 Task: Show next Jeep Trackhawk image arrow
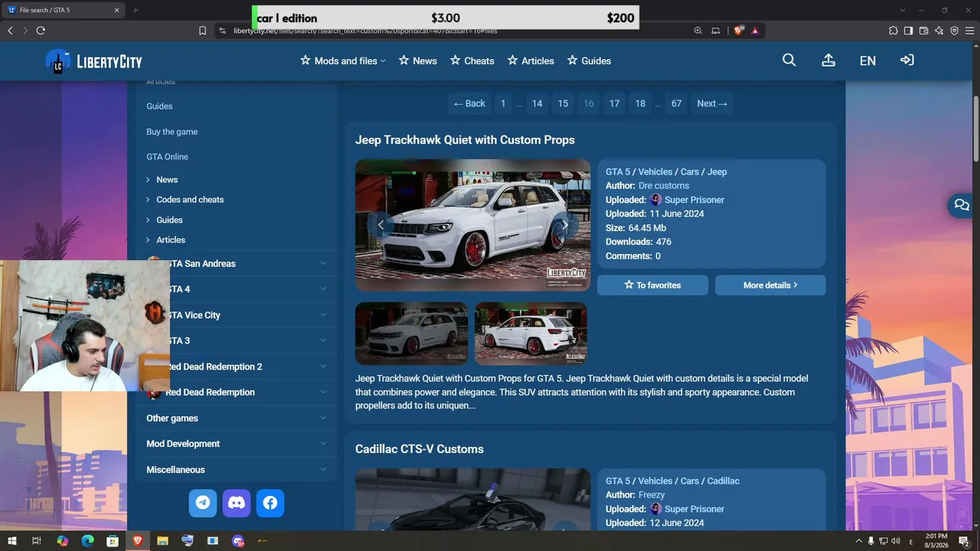click(x=565, y=225)
